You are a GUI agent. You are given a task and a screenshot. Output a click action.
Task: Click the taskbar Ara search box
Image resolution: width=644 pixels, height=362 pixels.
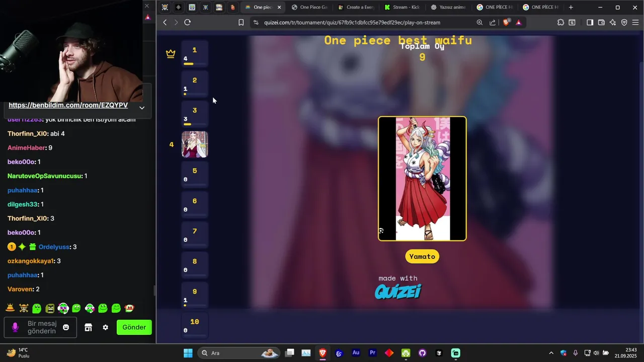(239, 353)
